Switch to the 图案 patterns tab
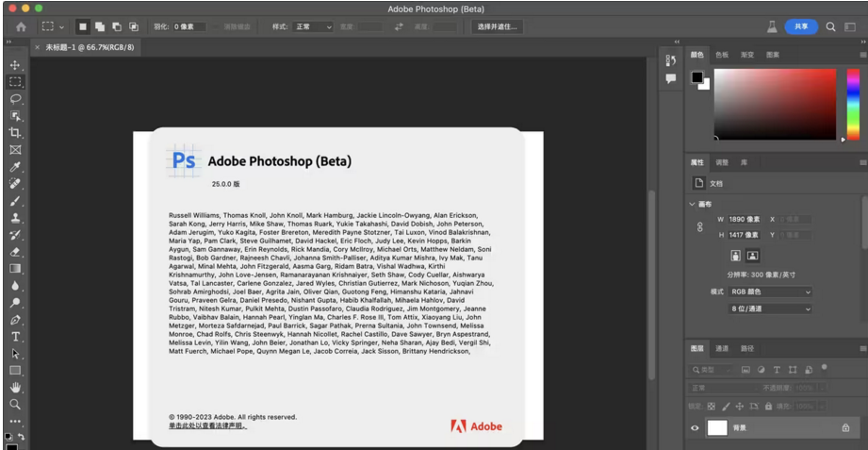 point(773,55)
